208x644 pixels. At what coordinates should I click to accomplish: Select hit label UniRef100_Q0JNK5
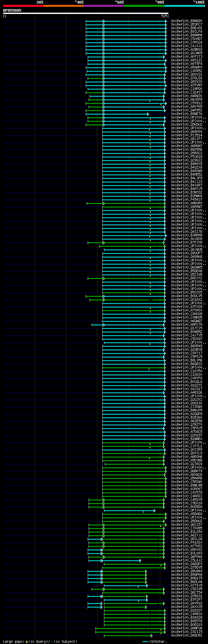tap(187, 53)
